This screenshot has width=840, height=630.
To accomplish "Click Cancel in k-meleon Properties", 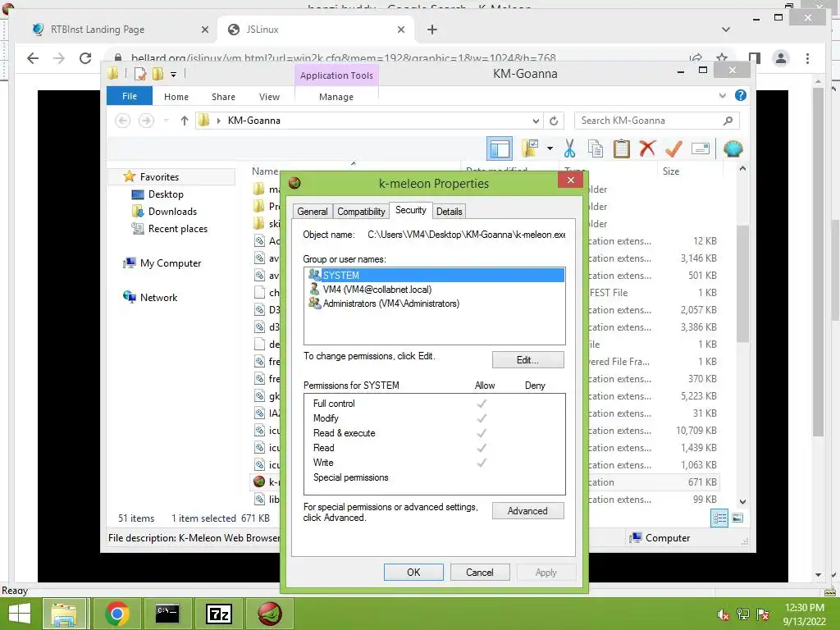I will pyautogui.click(x=479, y=572).
